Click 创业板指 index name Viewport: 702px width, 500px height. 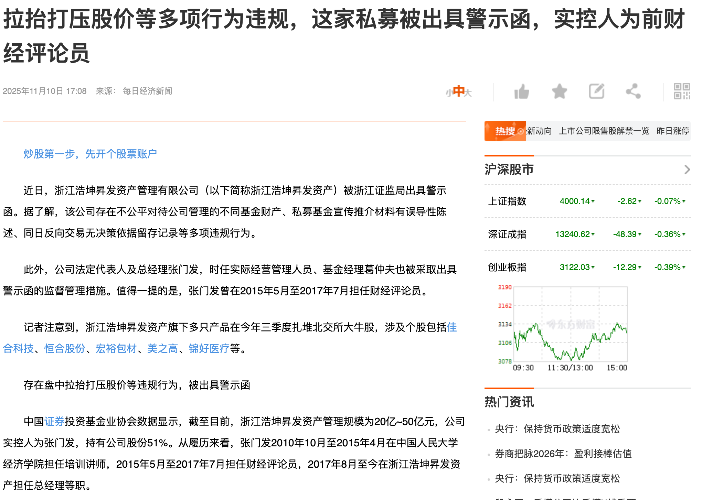(507, 267)
